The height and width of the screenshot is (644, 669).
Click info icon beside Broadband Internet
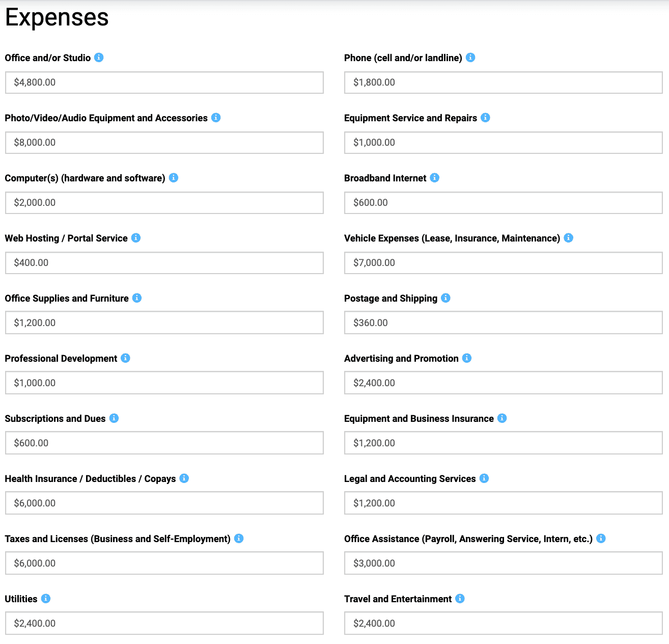[x=435, y=178]
